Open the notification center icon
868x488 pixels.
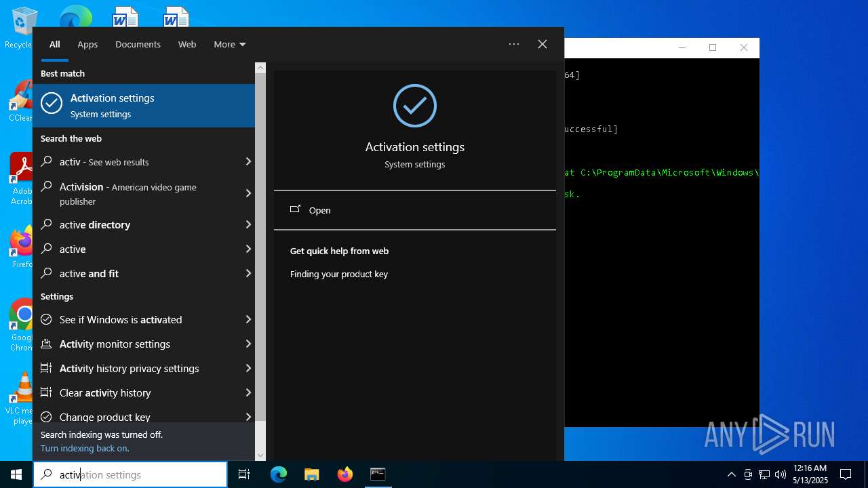(x=846, y=474)
